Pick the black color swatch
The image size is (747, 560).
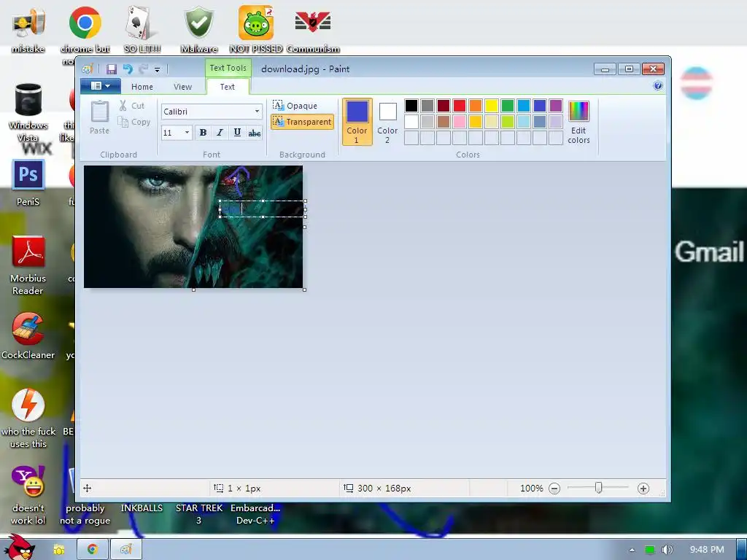pos(411,105)
